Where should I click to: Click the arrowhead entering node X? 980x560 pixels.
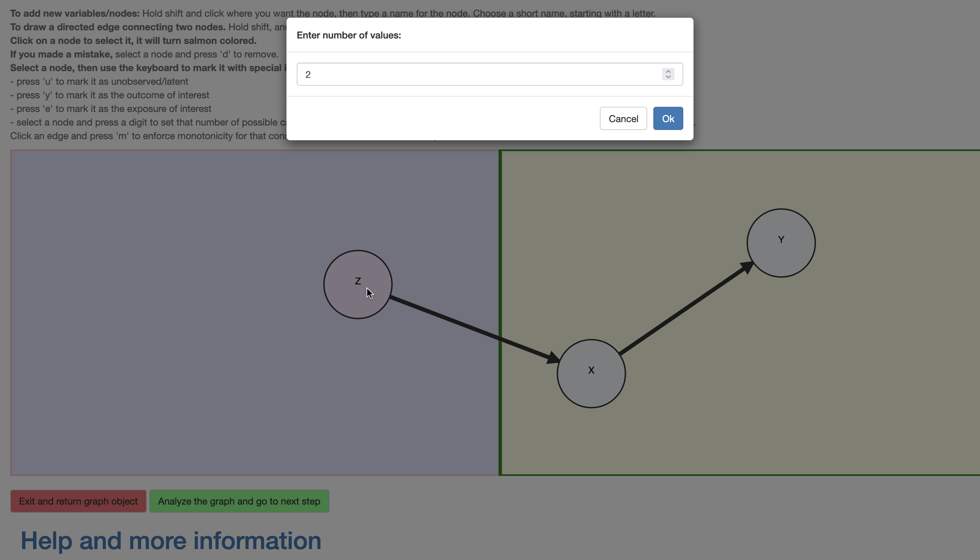tap(553, 358)
